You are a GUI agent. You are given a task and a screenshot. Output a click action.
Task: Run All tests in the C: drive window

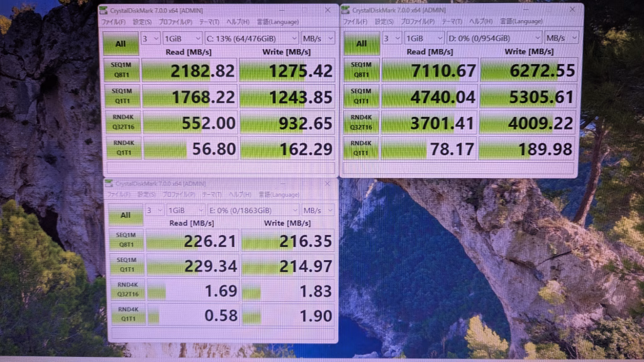coord(120,44)
